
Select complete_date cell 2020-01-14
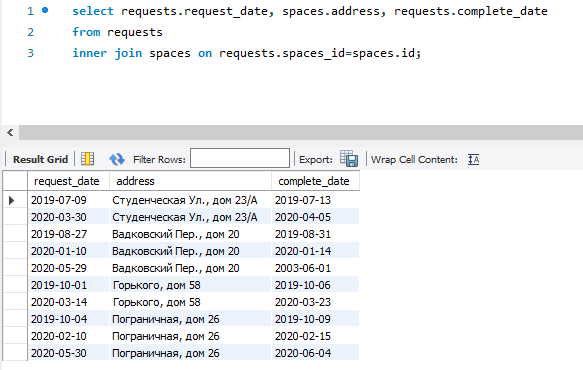click(316, 251)
